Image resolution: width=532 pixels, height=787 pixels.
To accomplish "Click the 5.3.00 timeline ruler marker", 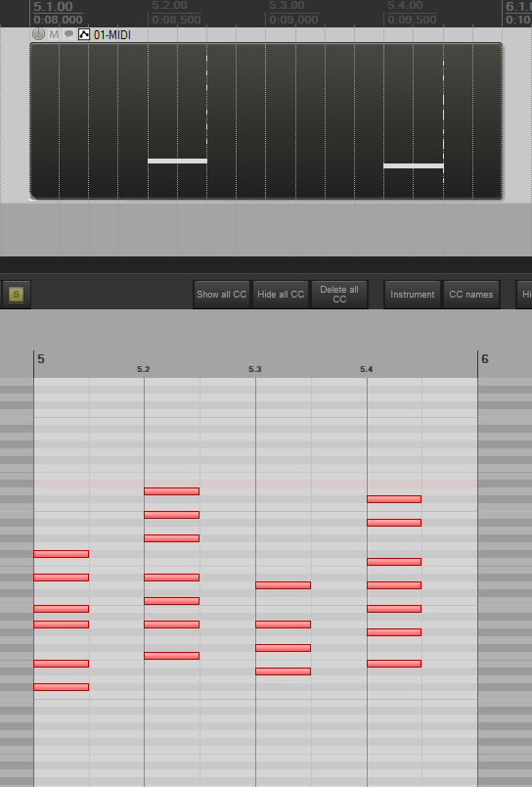I will tap(287, 6).
